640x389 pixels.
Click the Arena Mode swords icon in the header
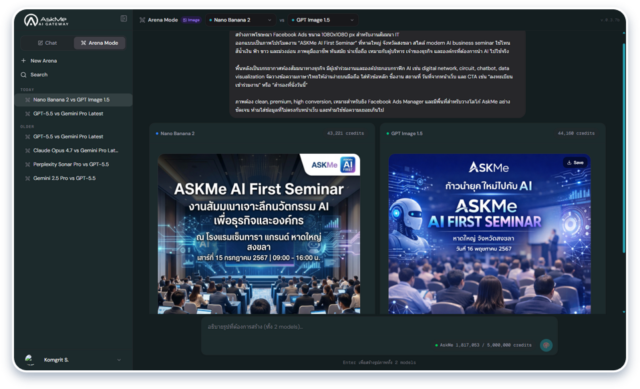tap(142, 20)
